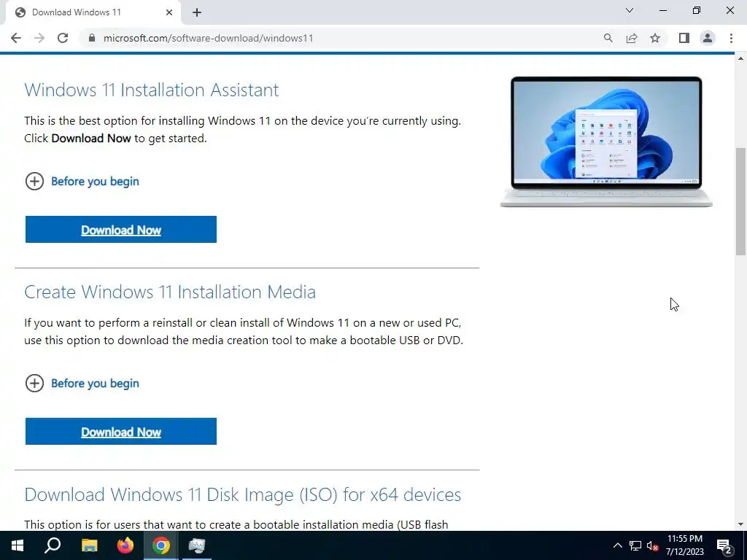This screenshot has width=747, height=560.
Task: Reload the Download Windows 11 page
Action: click(63, 38)
